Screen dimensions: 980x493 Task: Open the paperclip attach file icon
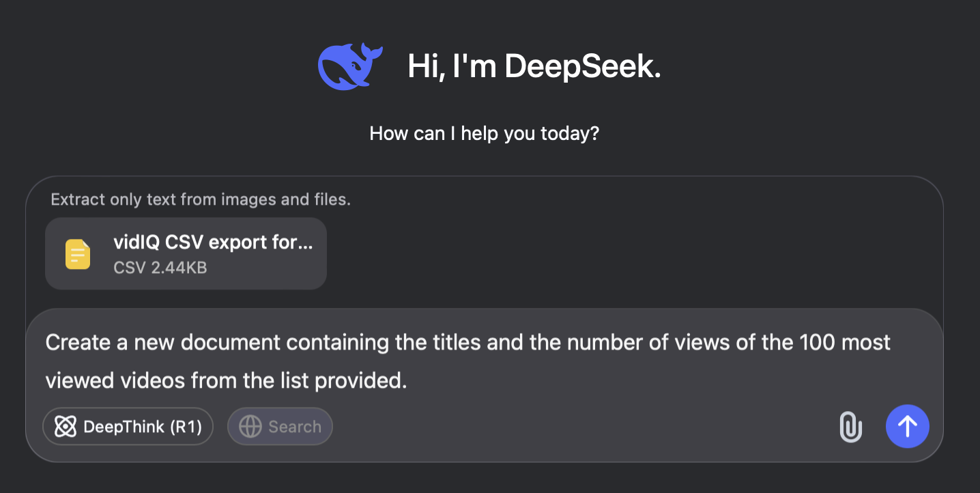850,427
